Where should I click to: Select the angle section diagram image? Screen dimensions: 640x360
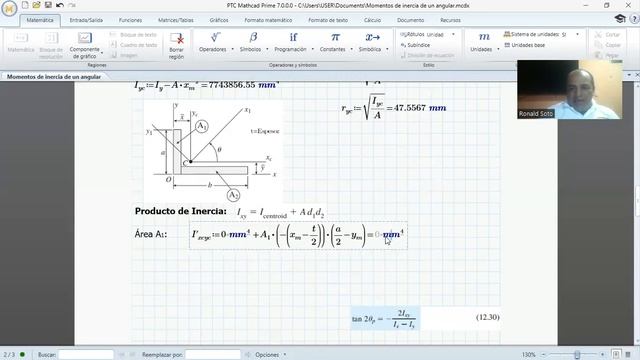click(213, 151)
